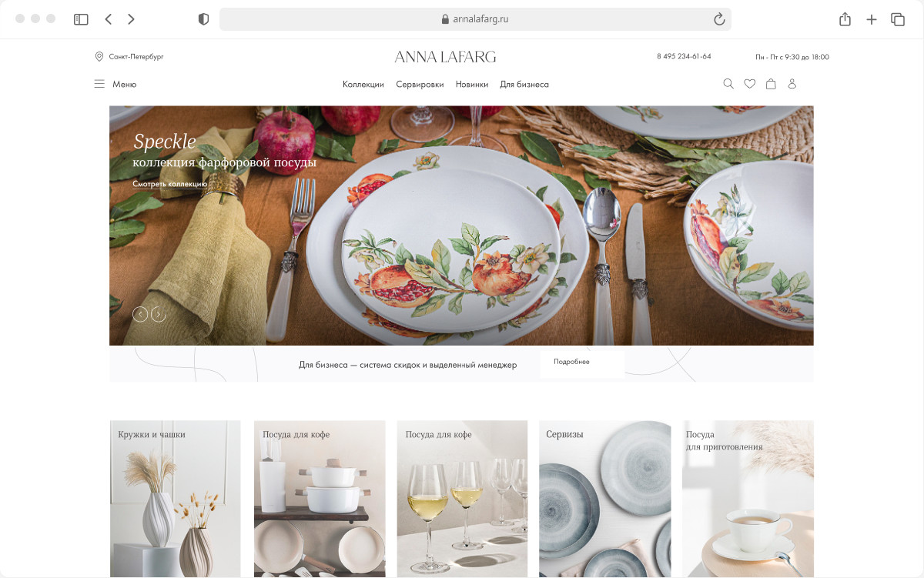Go to previous banner slide
924x578 pixels.
[x=140, y=314]
